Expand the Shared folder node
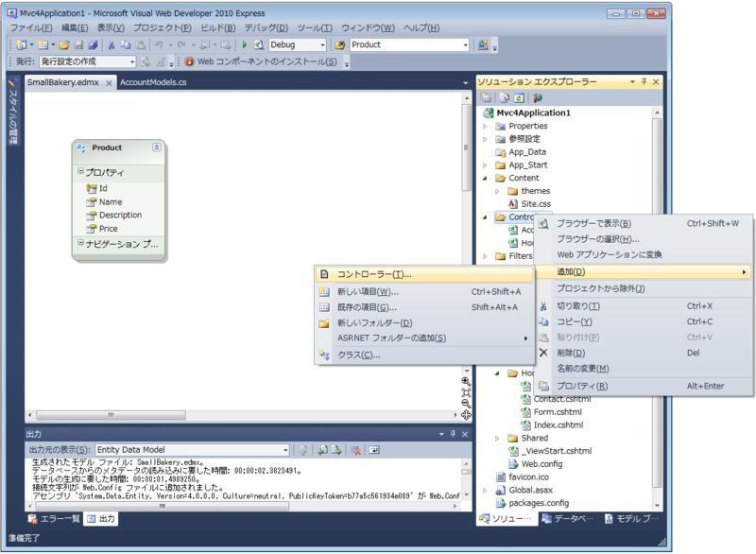Screen dimensions: 756x554 pos(497,439)
